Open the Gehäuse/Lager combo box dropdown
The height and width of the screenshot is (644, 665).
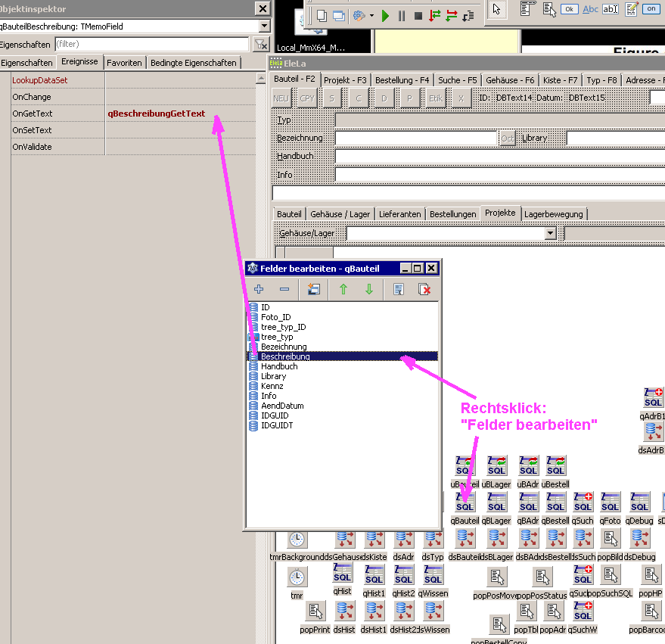point(550,234)
